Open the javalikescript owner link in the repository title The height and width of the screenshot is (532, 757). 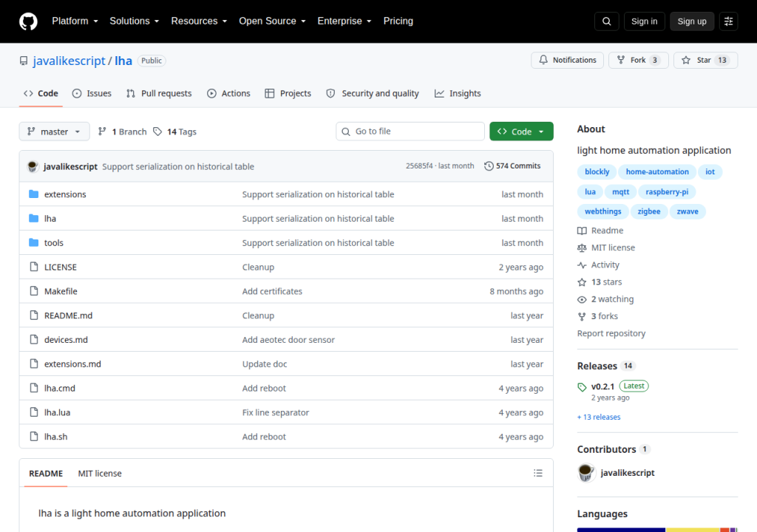click(x=69, y=61)
